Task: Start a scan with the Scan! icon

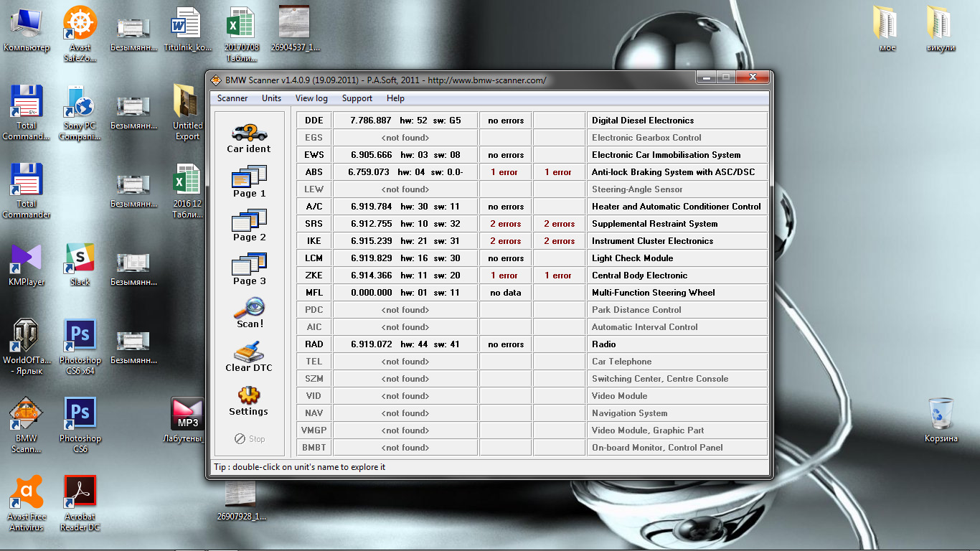Action: [x=249, y=313]
